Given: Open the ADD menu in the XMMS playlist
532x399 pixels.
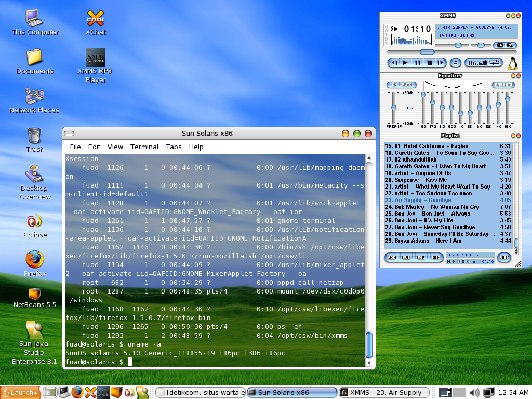Looking at the screenshot, I should point(391,257).
